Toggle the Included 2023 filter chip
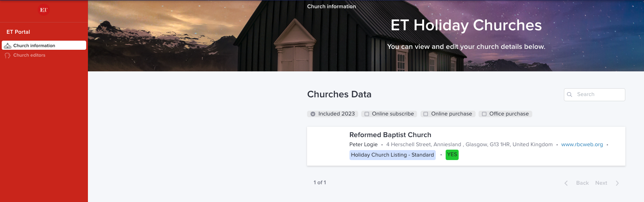The height and width of the screenshot is (202, 644). tap(332, 114)
